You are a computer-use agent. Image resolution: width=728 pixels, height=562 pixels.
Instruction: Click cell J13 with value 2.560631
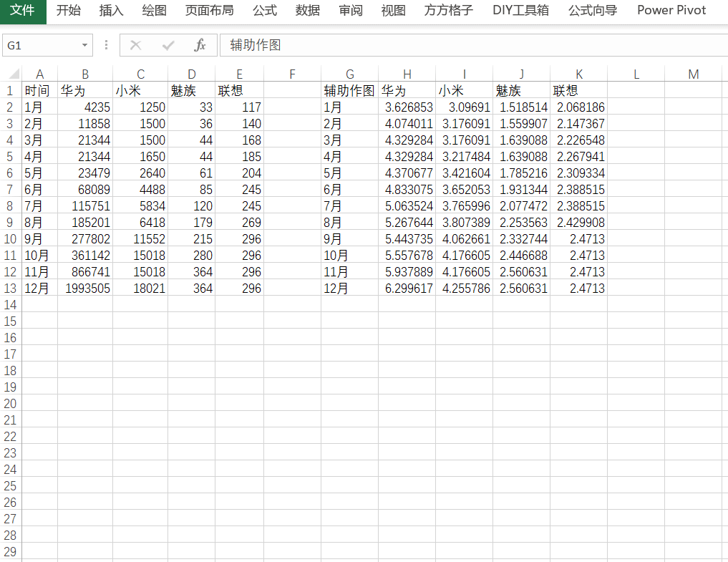click(x=521, y=288)
